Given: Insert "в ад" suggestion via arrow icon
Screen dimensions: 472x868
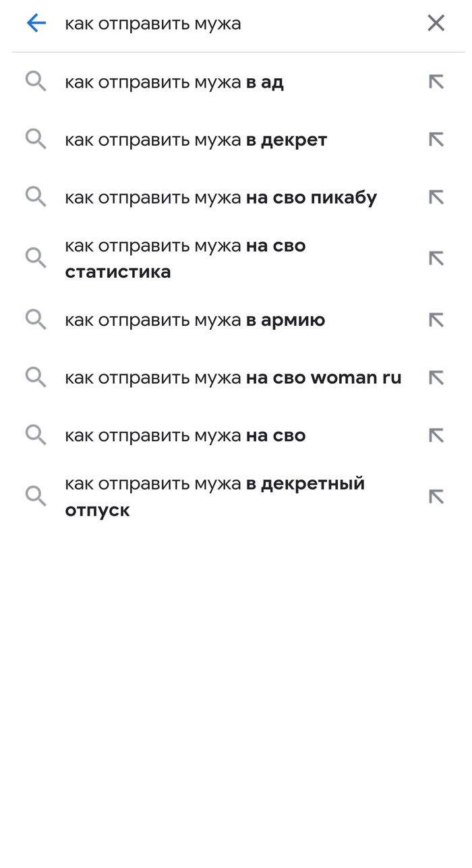Looking at the screenshot, I should pos(436,82).
